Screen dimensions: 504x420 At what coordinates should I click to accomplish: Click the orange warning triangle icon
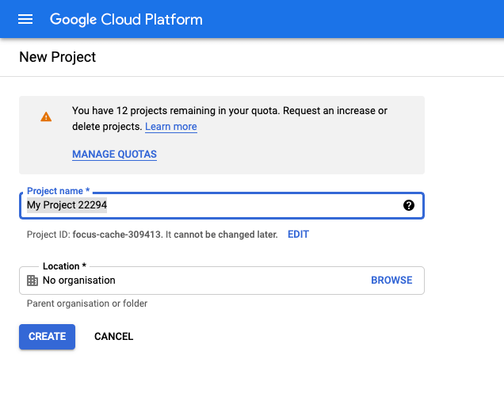[x=46, y=116]
